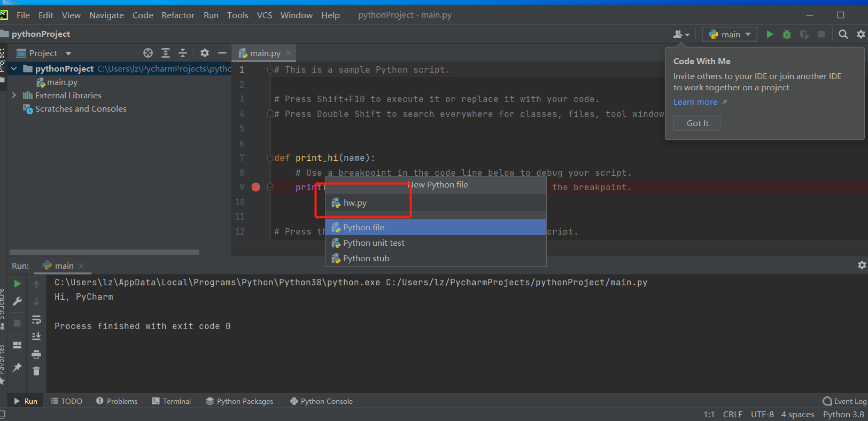The height and width of the screenshot is (421, 868).
Task: Select main.py in project tree
Action: (x=57, y=82)
